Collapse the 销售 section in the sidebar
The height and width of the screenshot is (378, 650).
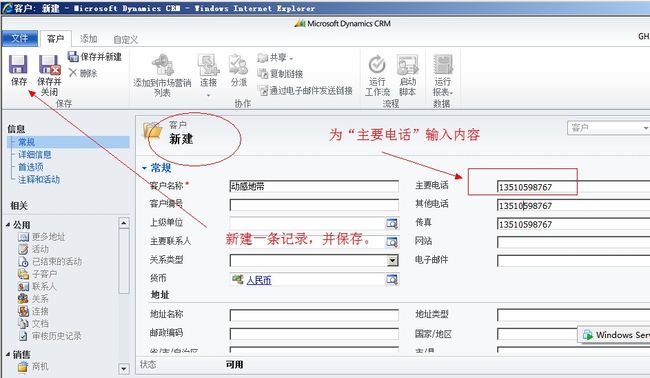tap(8, 354)
